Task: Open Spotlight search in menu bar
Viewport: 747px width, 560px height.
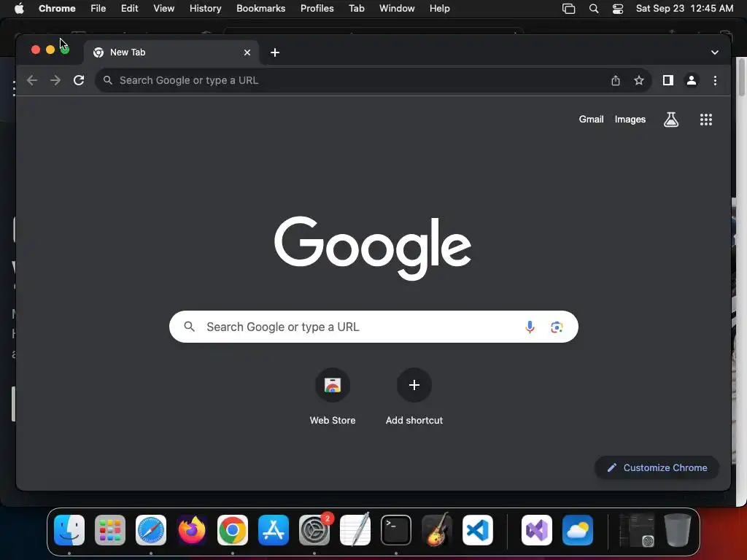Action: (594, 9)
